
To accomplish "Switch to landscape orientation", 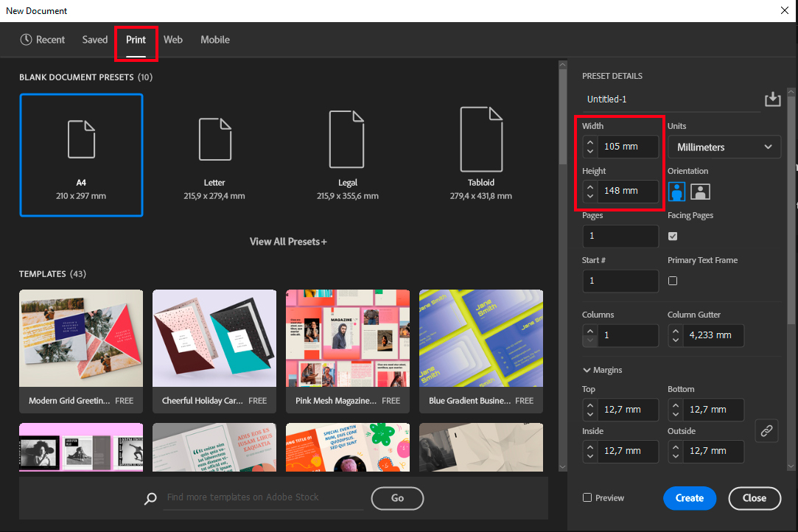I will (x=699, y=191).
